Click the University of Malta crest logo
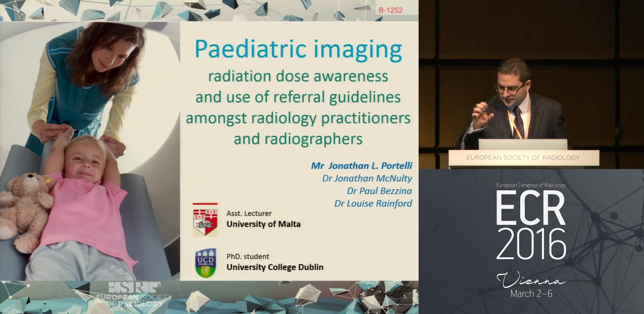 coord(205,220)
